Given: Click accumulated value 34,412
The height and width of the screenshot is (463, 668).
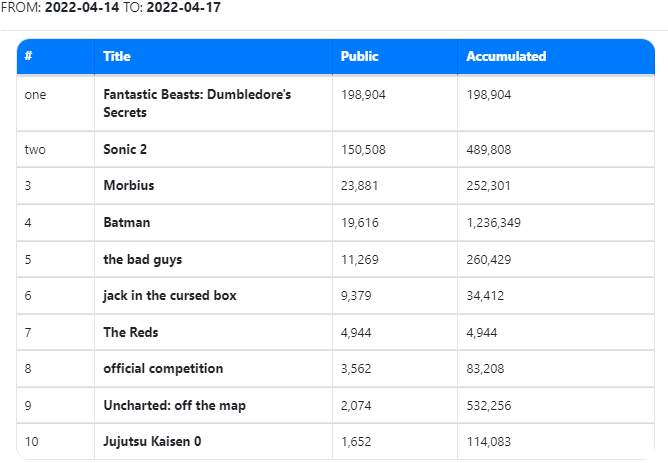Looking at the screenshot, I should pos(485,296).
